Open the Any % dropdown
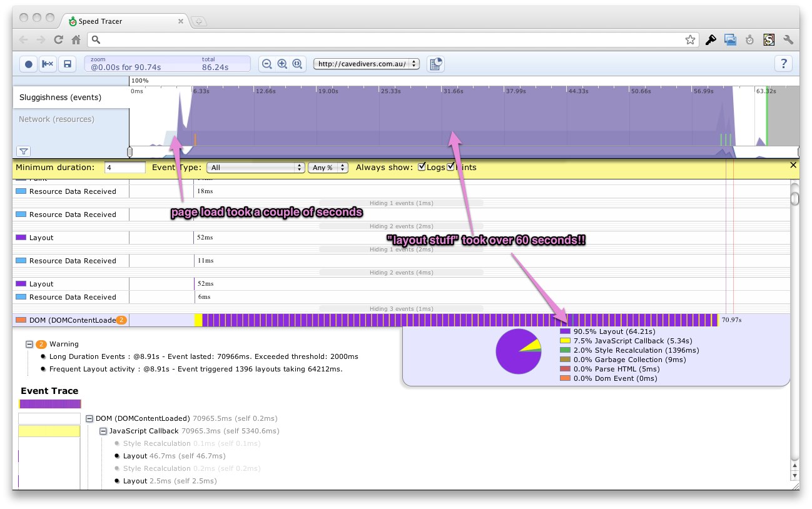 pyautogui.click(x=328, y=168)
